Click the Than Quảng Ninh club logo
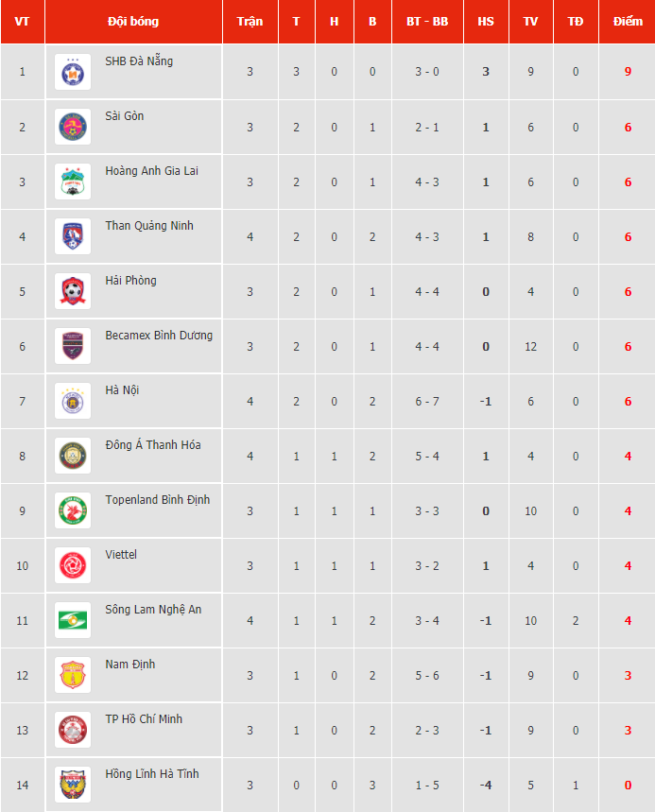 73,236
